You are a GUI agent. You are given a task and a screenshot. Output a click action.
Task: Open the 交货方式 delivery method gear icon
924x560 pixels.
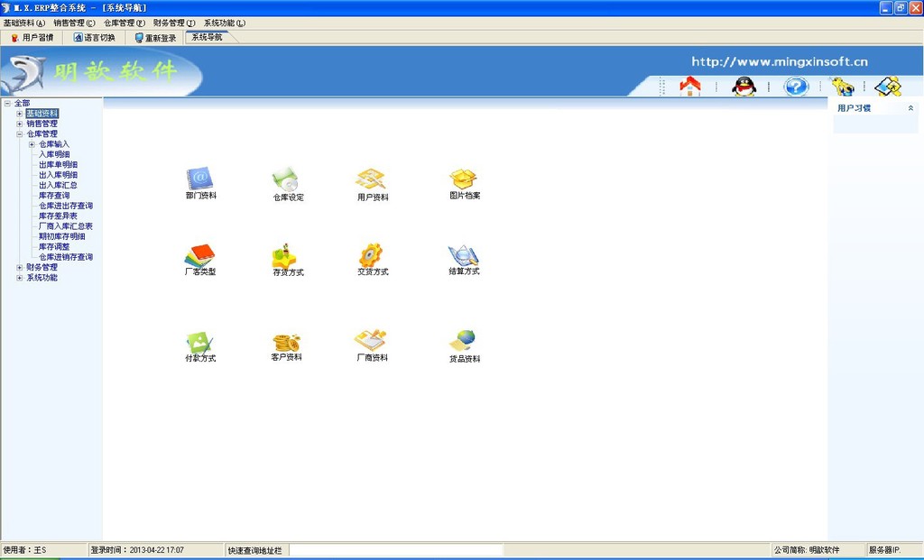coord(371,255)
